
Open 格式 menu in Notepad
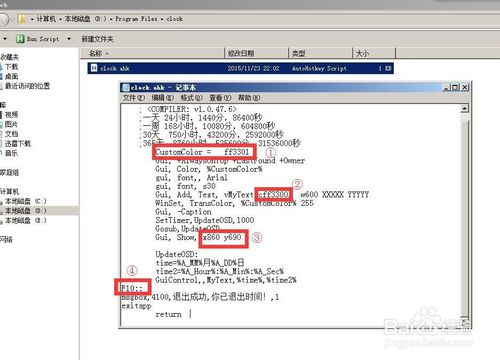[191, 98]
